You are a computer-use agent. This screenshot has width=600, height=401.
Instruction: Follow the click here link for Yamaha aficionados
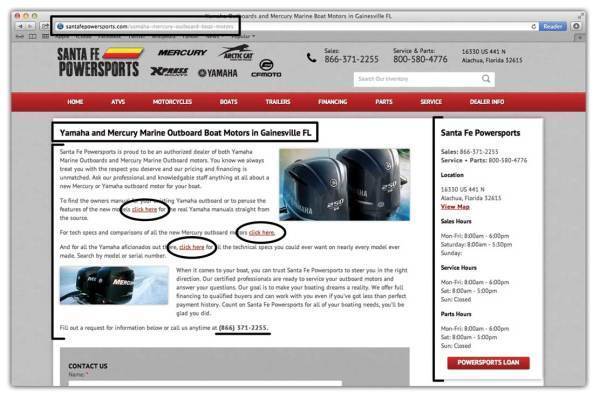[x=192, y=247]
